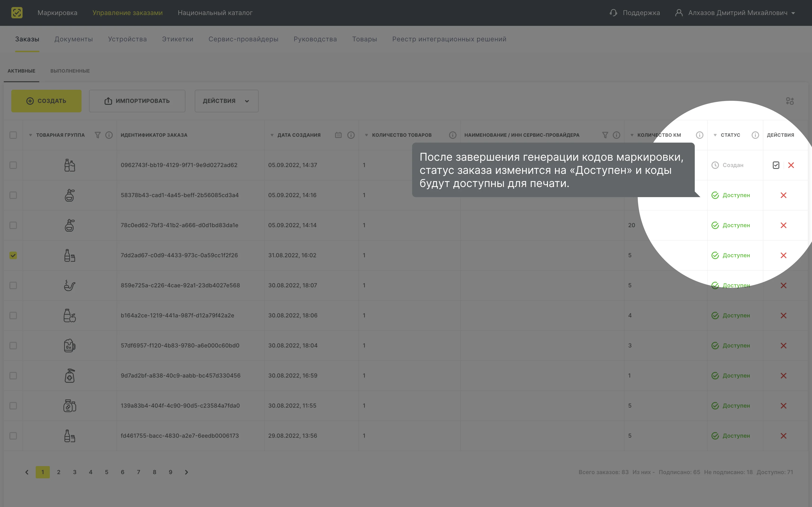Expand the user menu arrow near Алхазов
The height and width of the screenshot is (507, 812).
(793, 13)
